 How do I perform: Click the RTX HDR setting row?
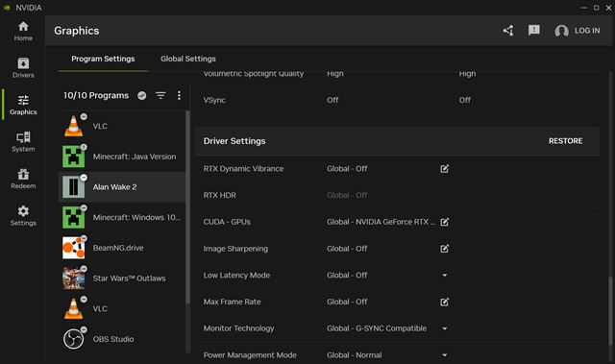[397, 195]
